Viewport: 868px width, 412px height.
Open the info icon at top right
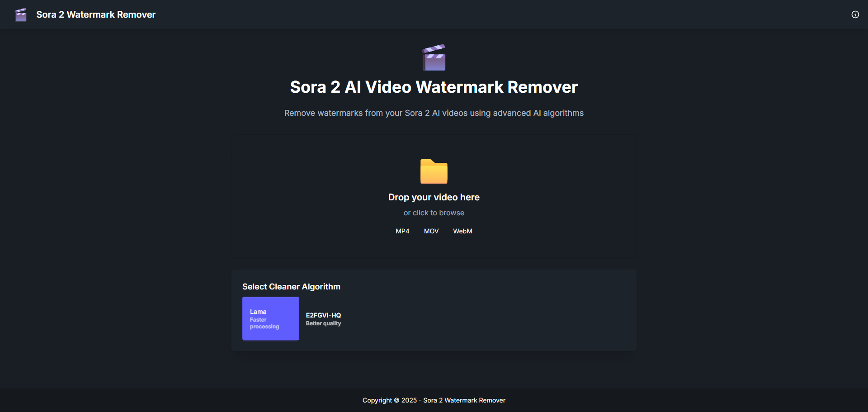(855, 14)
